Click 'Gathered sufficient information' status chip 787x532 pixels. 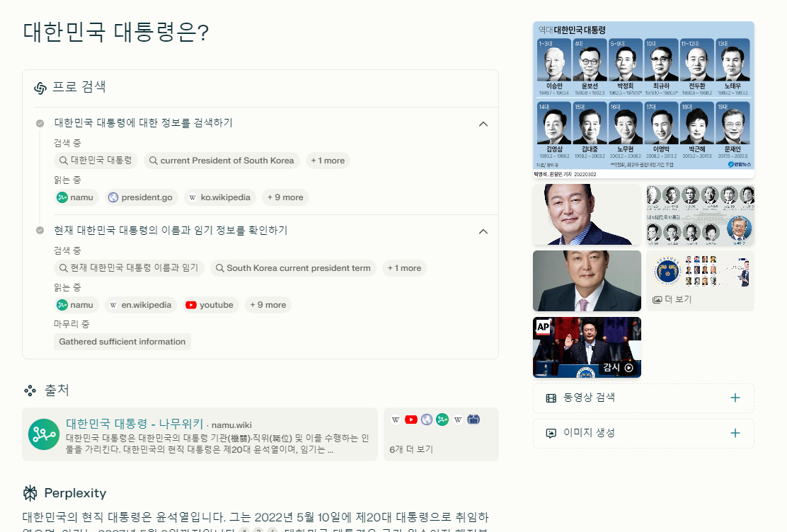pyautogui.click(x=122, y=342)
